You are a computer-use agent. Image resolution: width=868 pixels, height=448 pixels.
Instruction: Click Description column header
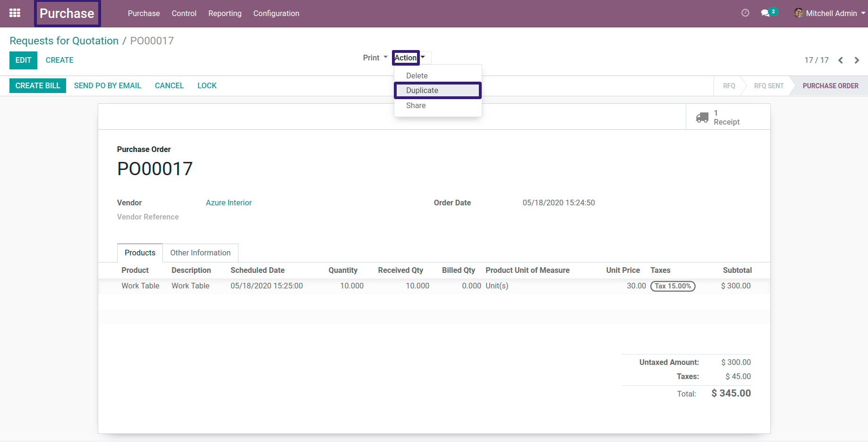191,270
